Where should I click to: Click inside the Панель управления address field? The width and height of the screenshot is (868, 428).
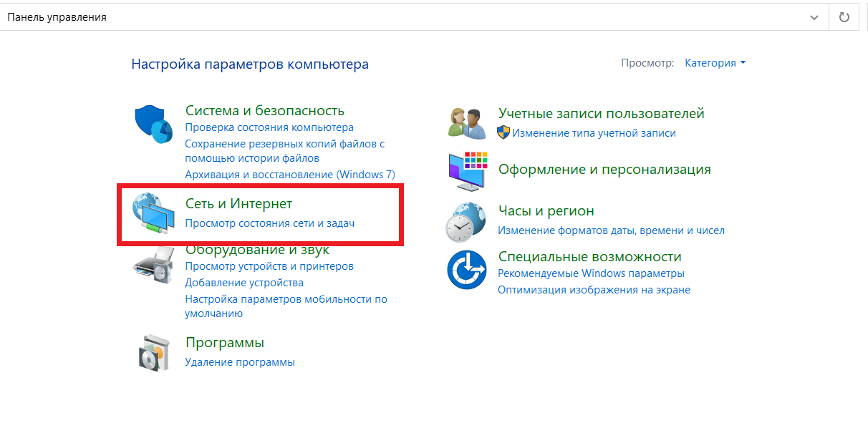click(358, 17)
